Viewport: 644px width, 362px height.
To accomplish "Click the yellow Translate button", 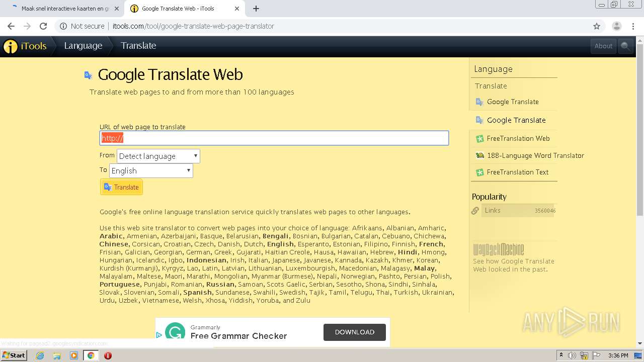I will [x=121, y=187].
